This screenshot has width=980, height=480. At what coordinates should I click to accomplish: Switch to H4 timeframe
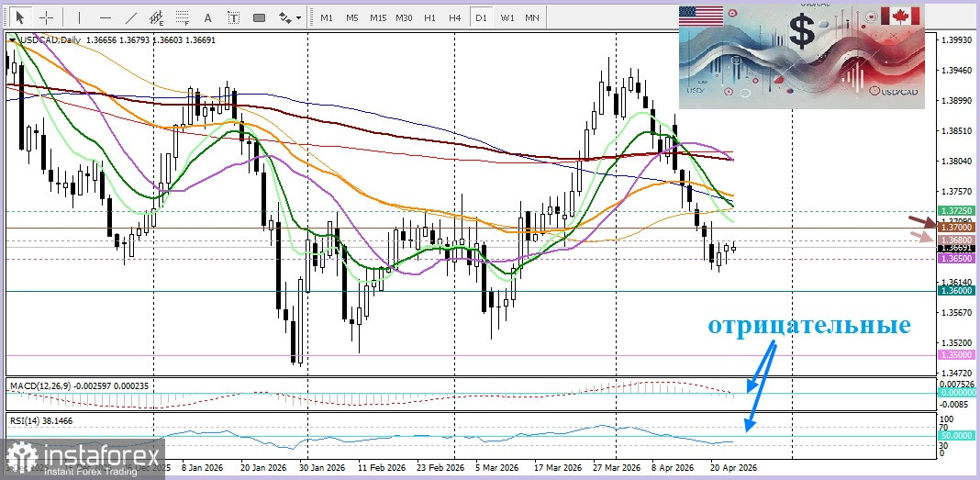click(x=455, y=17)
